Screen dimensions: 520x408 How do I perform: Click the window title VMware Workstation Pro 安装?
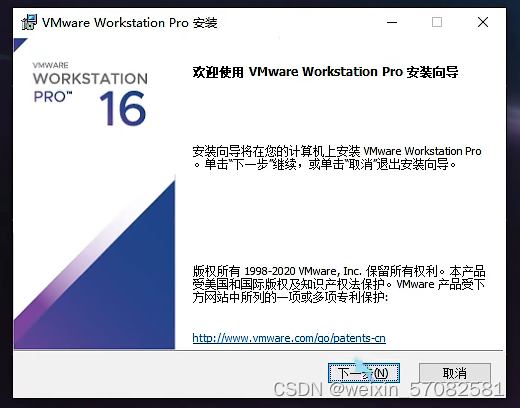click(130, 23)
